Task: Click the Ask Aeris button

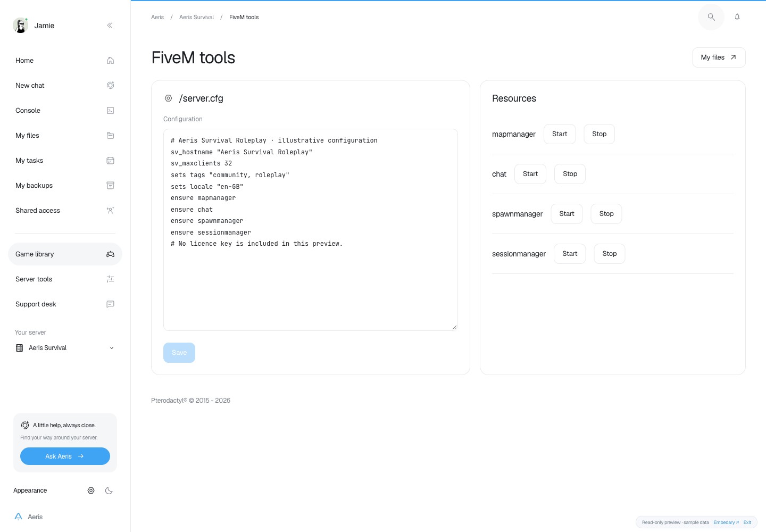Action: click(x=65, y=456)
